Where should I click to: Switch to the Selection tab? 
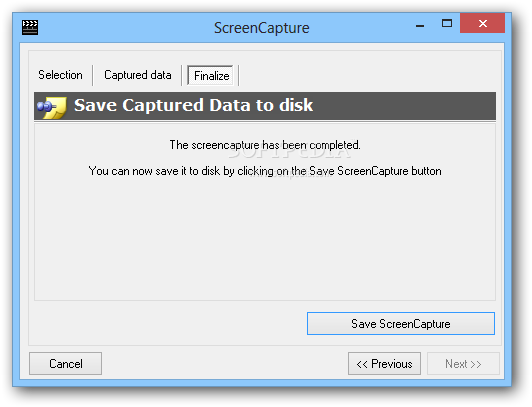60,75
